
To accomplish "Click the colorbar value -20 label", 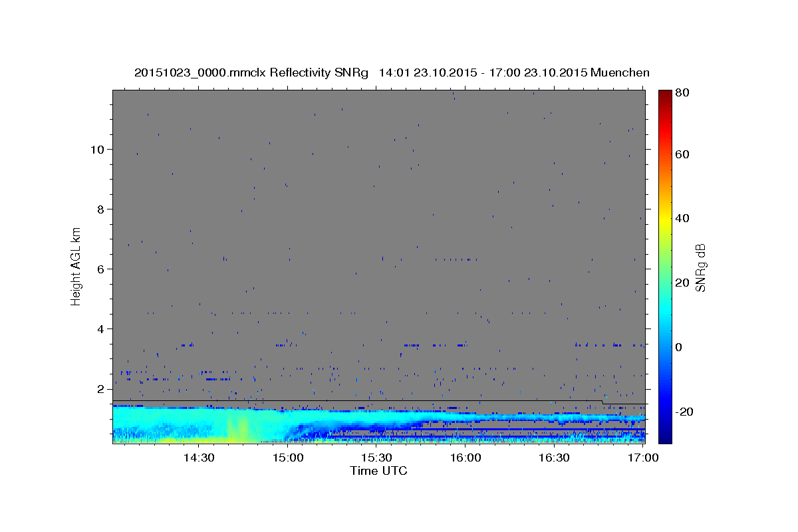I will 684,412.
